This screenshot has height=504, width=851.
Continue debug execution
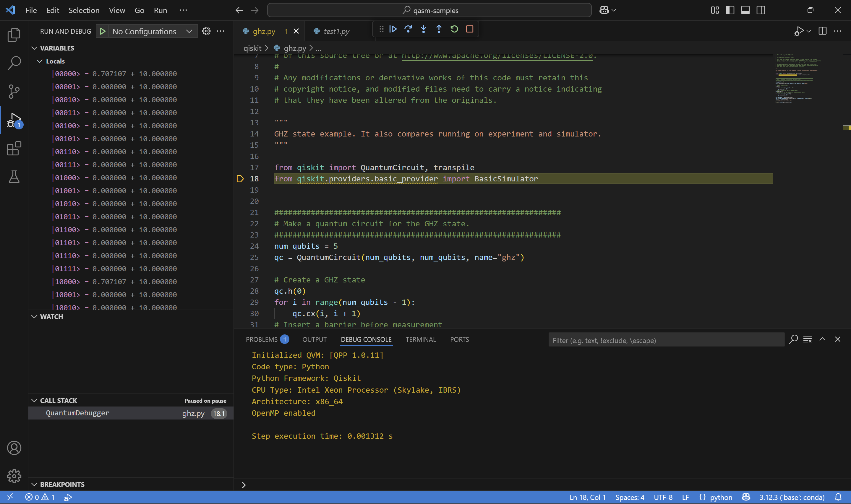coord(393,29)
